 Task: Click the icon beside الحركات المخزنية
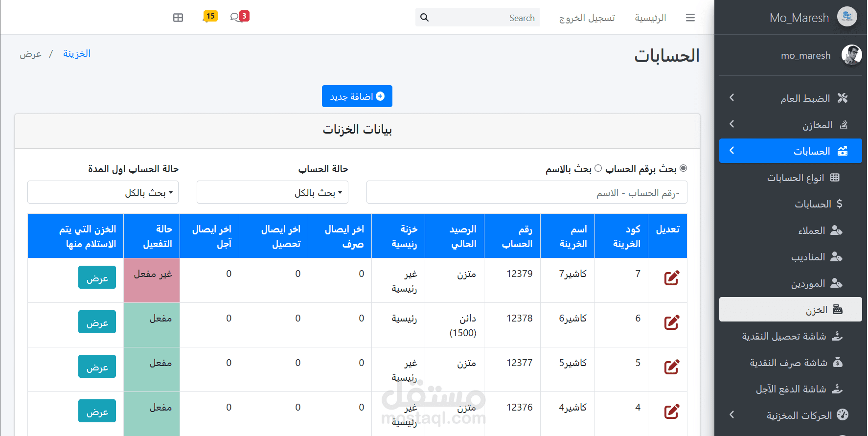[843, 414]
